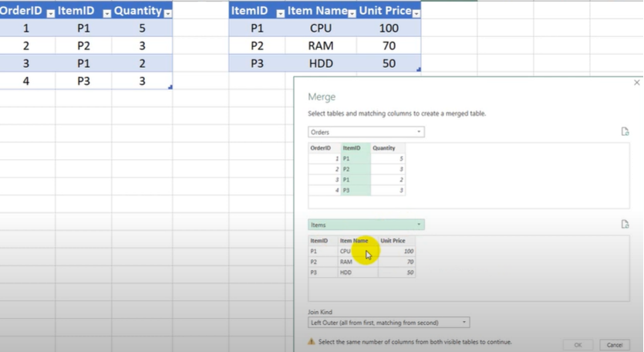
Task: Open the Quantity column filter arrow in worksheet
Action: (x=167, y=13)
